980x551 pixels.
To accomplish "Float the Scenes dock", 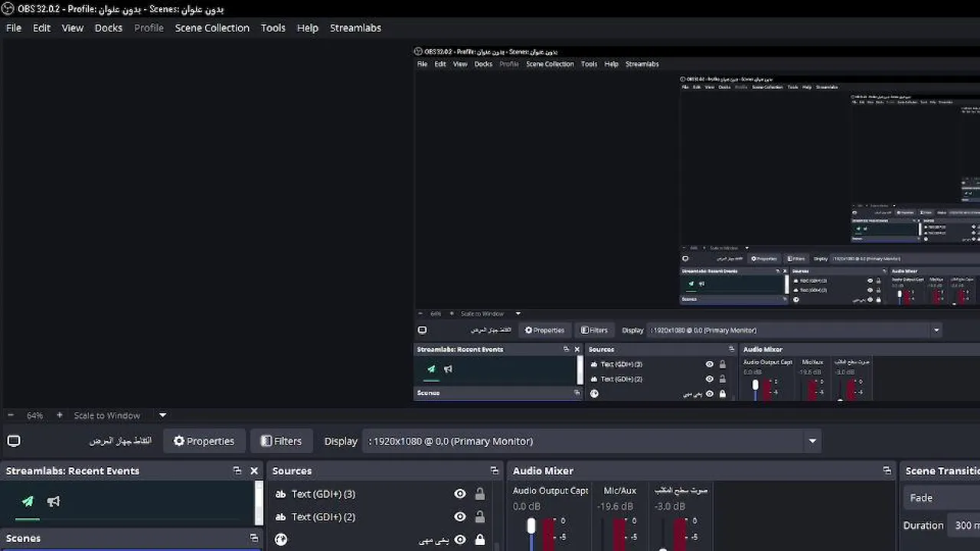I will pyautogui.click(x=254, y=538).
